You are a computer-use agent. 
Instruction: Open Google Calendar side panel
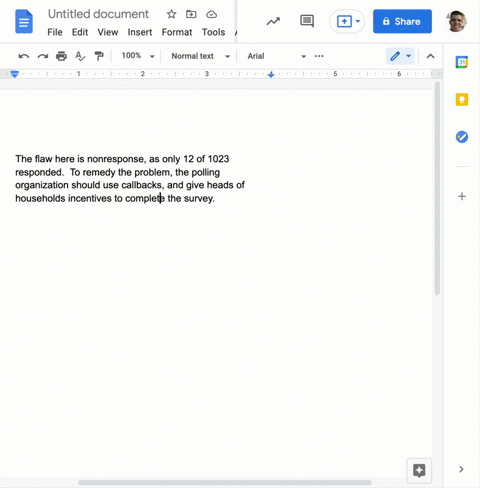click(462, 62)
